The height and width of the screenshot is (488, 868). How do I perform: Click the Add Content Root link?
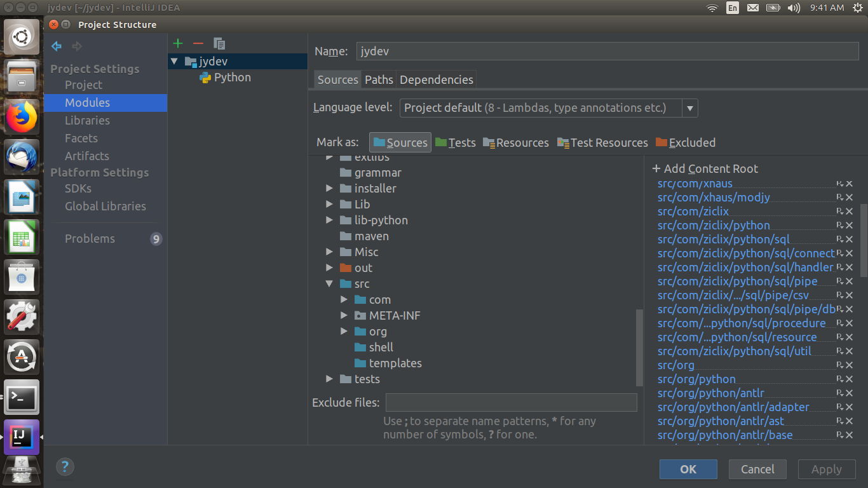tap(705, 168)
